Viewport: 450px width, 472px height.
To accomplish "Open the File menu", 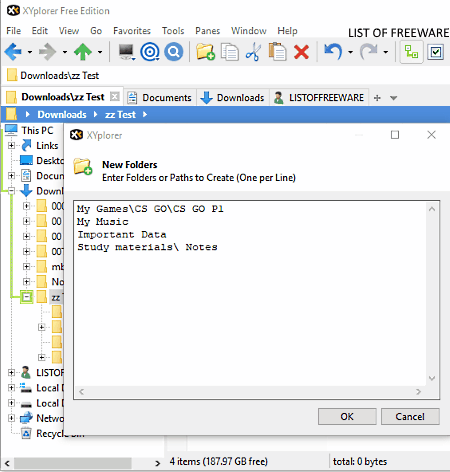I will coord(13,31).
